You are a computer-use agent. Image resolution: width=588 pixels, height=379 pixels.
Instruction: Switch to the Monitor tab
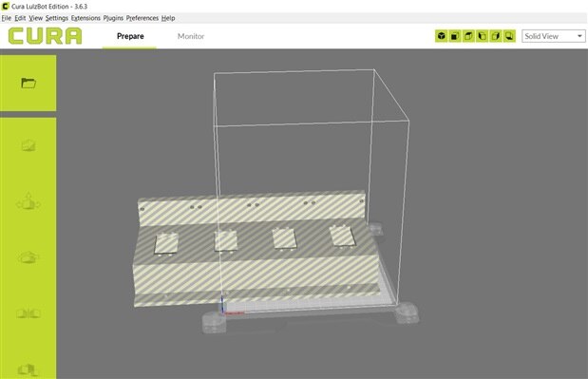click(191, 36)
